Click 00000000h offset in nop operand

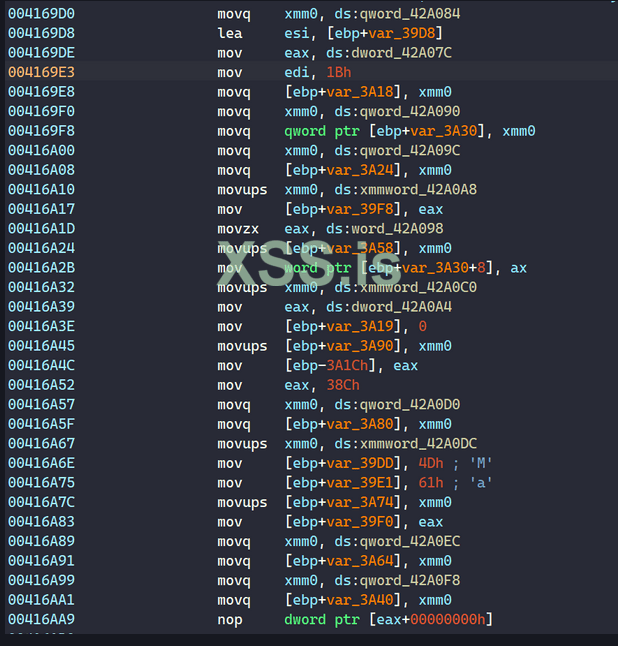(448, 620)
